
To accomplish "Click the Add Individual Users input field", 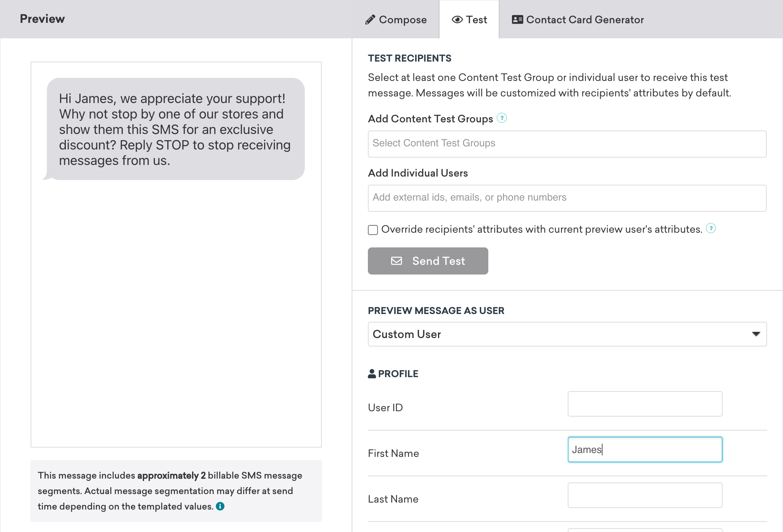I will [567, 197].
